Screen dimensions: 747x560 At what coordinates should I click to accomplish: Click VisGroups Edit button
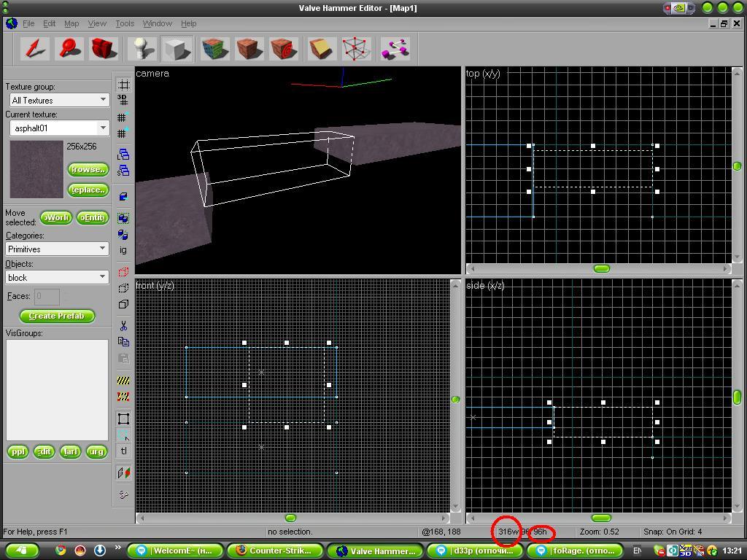point(44,451)
